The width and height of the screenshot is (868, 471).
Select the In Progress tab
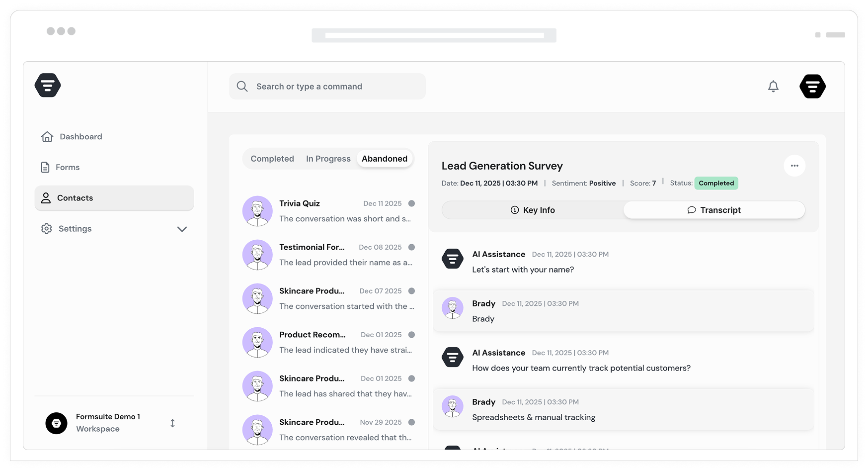(x=328, y=159)
